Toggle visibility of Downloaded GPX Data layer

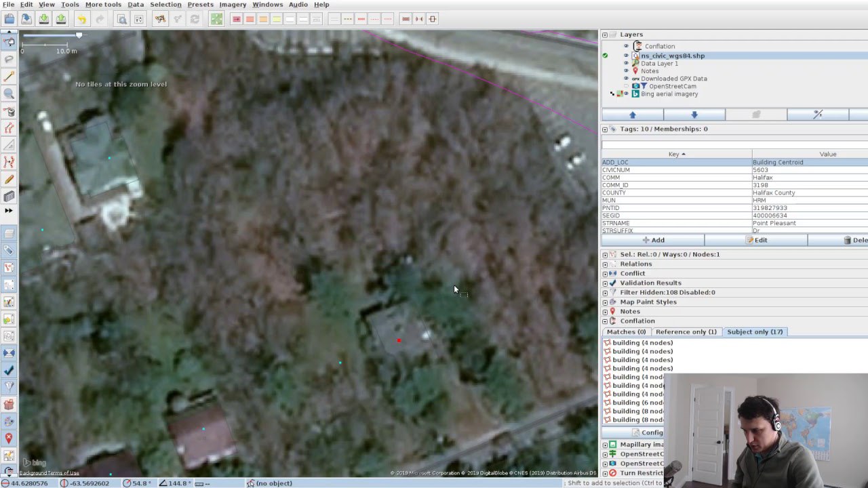pyautogui.click(x=626, y=79)
